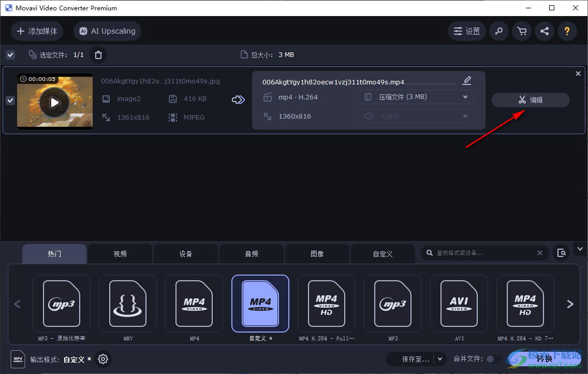Open AI Upscaling feature

pos(107,31)
